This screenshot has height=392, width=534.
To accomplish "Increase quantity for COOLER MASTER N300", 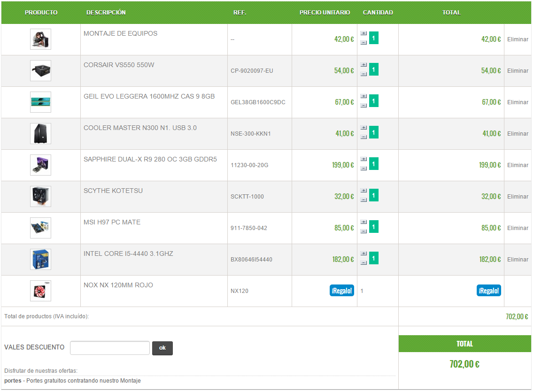I will click(364, 128).
